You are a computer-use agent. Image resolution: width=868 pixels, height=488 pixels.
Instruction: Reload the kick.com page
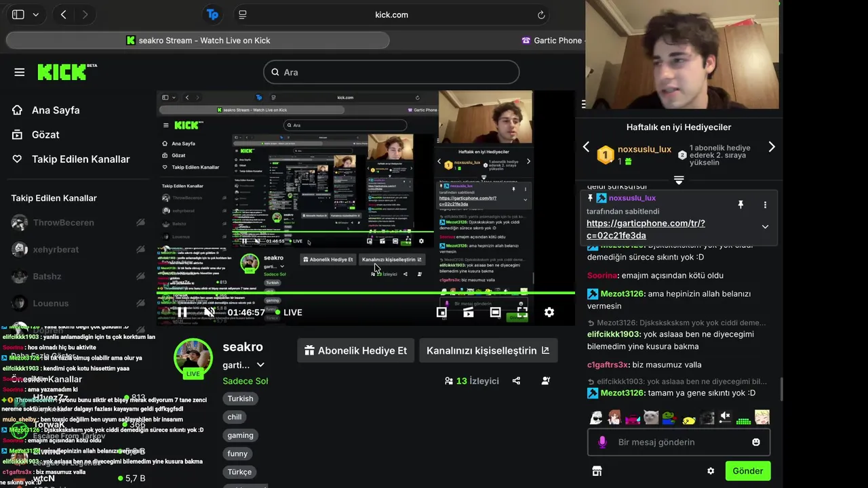541,14
